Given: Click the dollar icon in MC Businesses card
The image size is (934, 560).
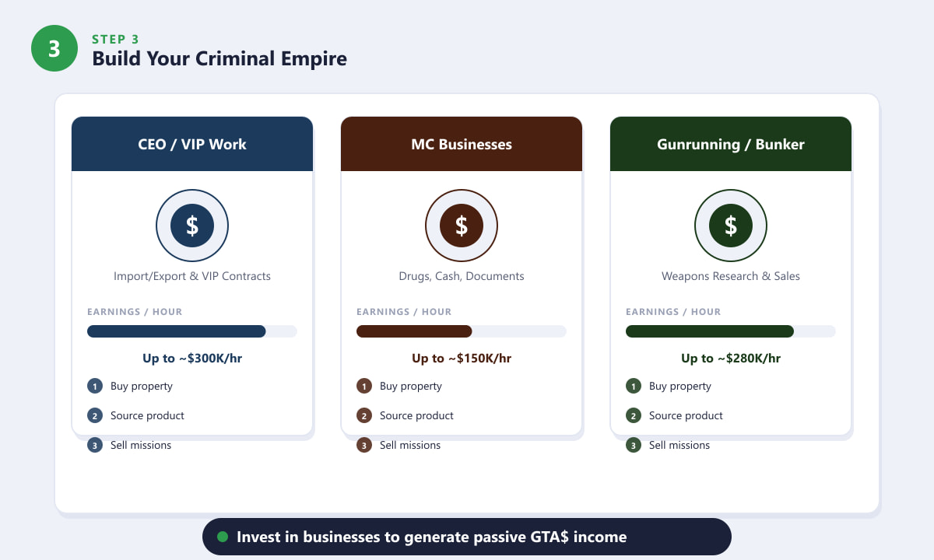Looking at the screenshot, I should point(462,226).
